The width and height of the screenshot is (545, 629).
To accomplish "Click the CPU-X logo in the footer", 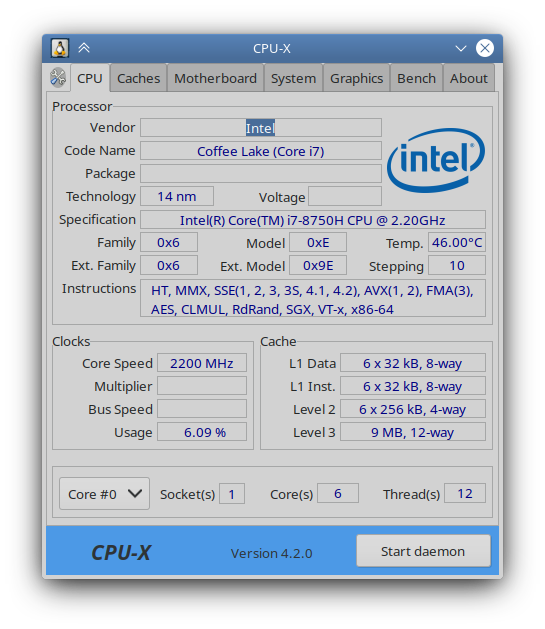I will coord(121,553).
